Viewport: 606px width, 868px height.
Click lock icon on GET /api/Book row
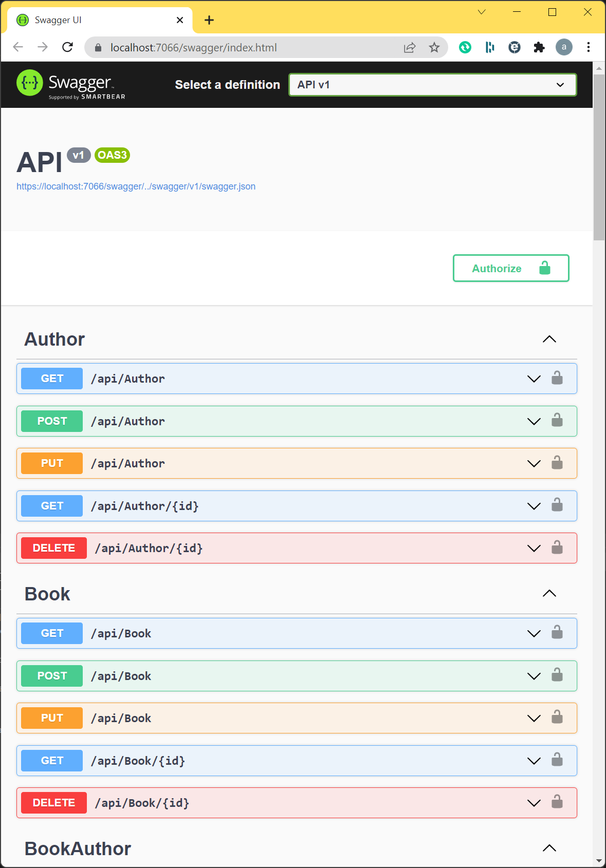tap(557, 633)
